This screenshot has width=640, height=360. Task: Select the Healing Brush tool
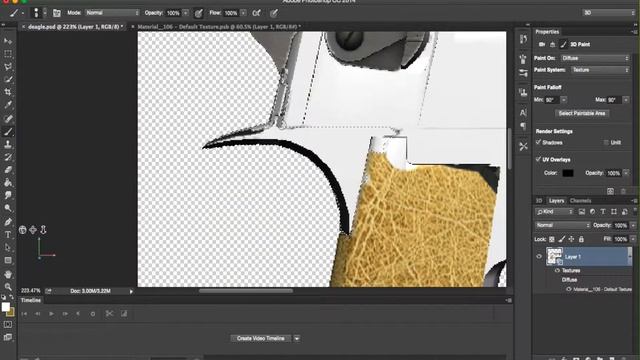click(x=8, y=119)
